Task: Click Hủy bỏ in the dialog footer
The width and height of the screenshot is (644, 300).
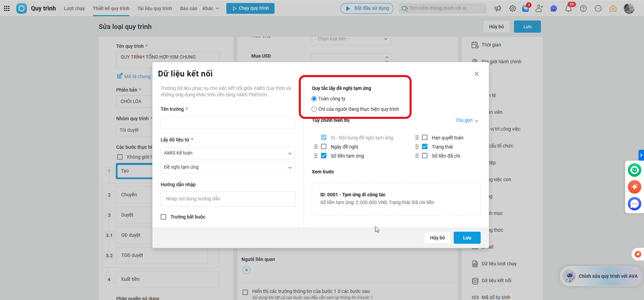Action: [438, 238]
